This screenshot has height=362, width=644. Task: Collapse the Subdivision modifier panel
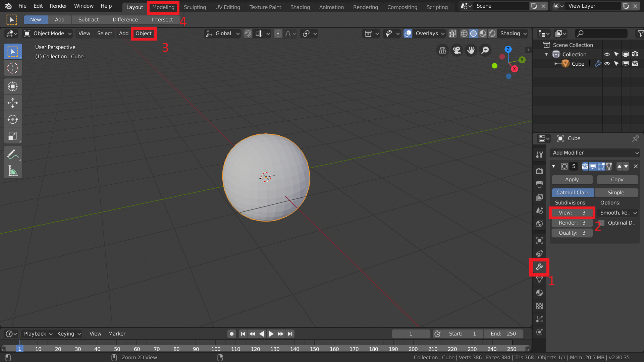click(553, 166)
